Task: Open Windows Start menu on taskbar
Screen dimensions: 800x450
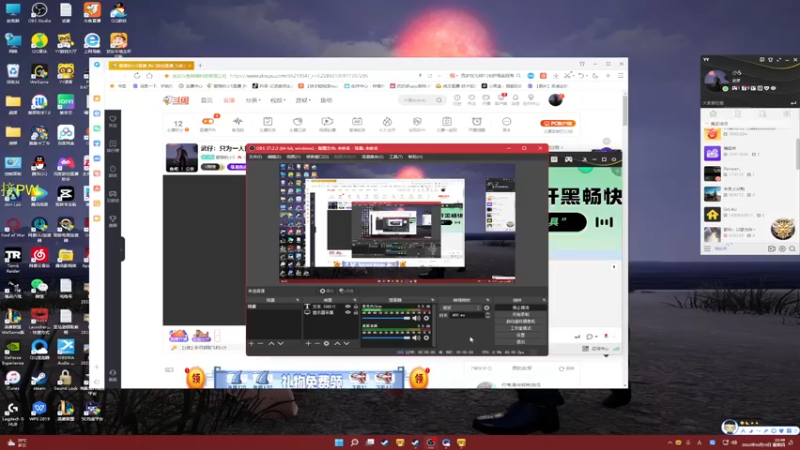Action: pos(339,442)
